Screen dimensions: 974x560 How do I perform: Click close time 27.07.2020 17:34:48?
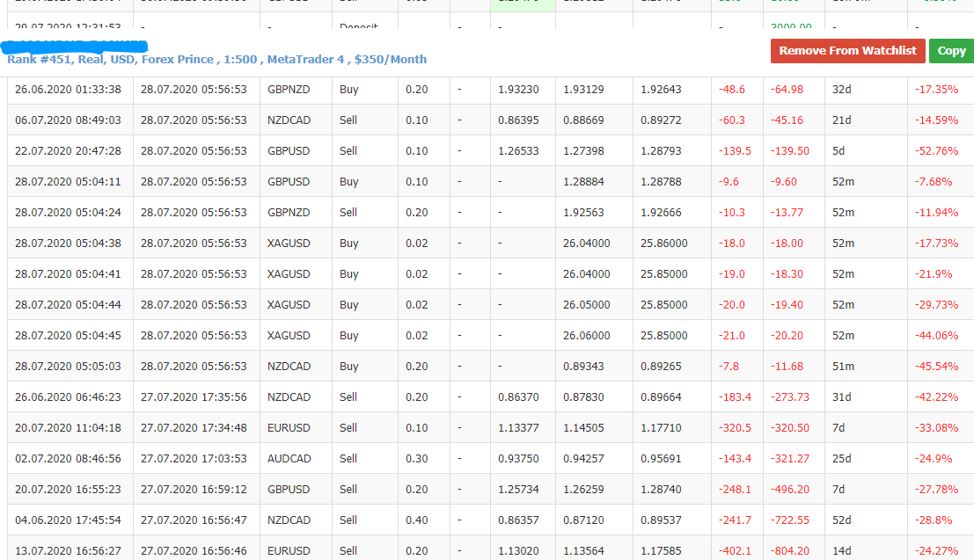[x=194, y=428]
